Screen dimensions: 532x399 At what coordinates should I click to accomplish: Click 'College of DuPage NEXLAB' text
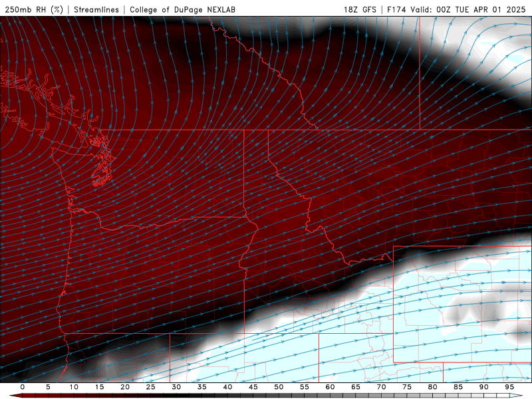pyautogui.click(x=182, y=9)
